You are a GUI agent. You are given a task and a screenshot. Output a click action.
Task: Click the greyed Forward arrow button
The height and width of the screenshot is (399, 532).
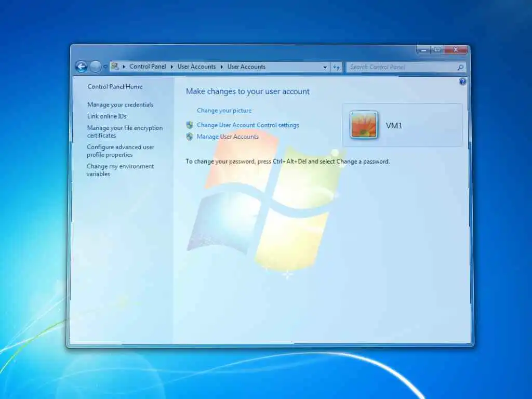[x=96, y=66]
